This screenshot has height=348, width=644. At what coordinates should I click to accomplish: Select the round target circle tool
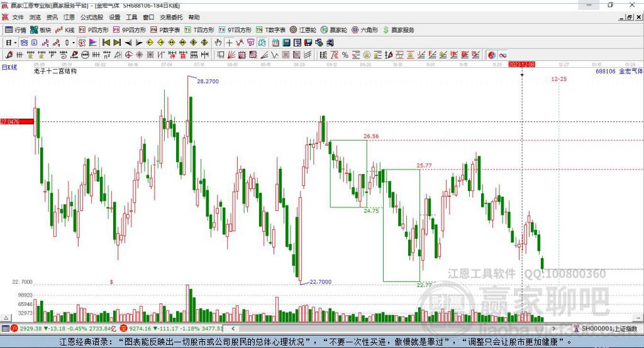(128, 55)
